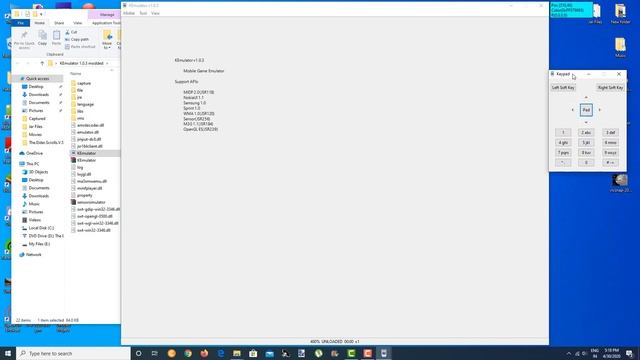Viewport: 640px width, 360px height.
Task: Click keypad key 7 pqrs
Action: [x=563, y=153]
